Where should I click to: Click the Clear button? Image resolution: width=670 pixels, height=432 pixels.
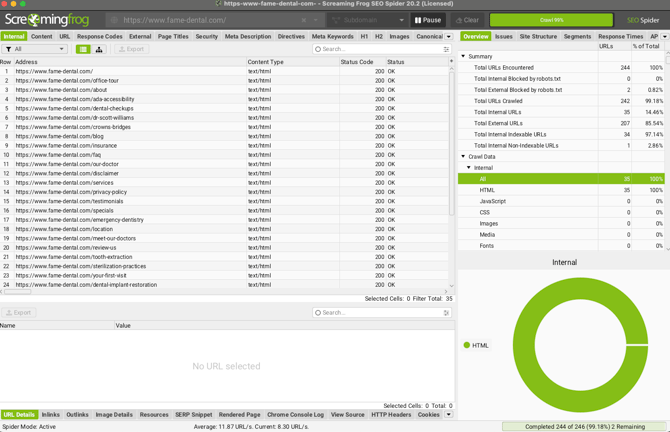click(467, 20)
